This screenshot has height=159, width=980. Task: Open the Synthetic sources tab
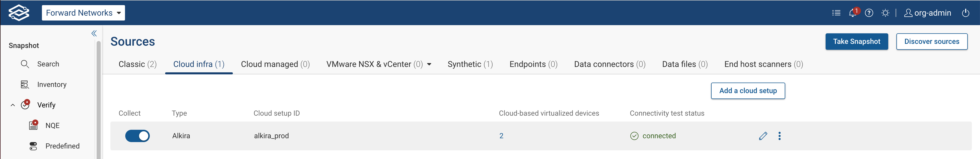pos(470,64)
